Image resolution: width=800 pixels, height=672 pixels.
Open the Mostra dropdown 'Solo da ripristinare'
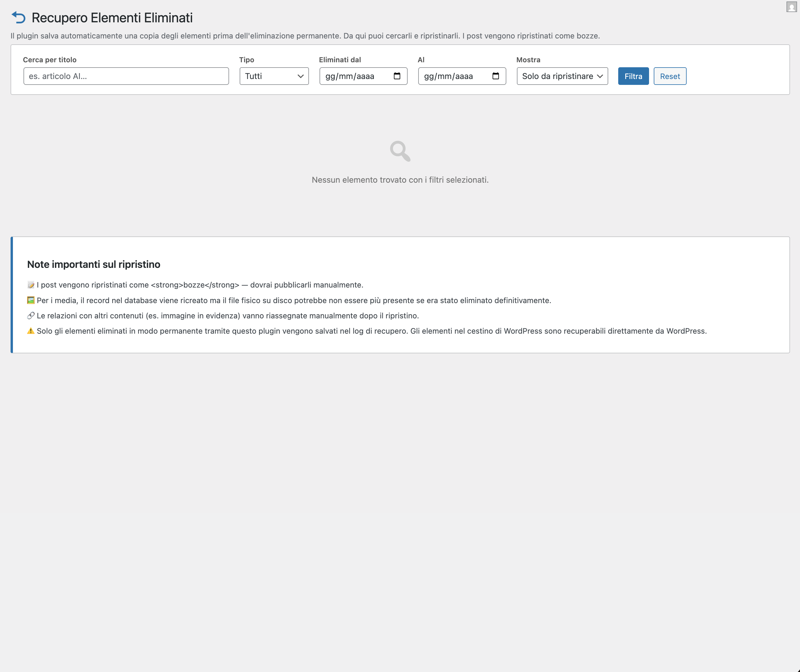pyautogui.click(x=562, y=76)
